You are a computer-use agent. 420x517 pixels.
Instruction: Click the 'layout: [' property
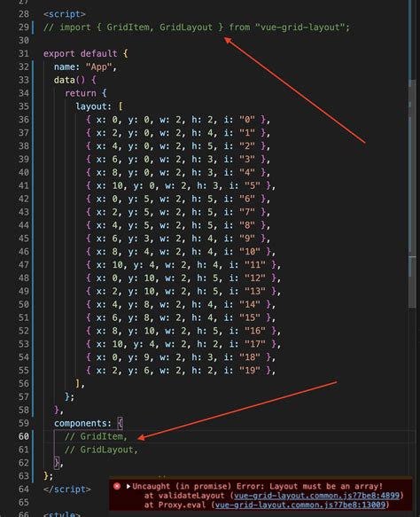(x=99, y=106)
